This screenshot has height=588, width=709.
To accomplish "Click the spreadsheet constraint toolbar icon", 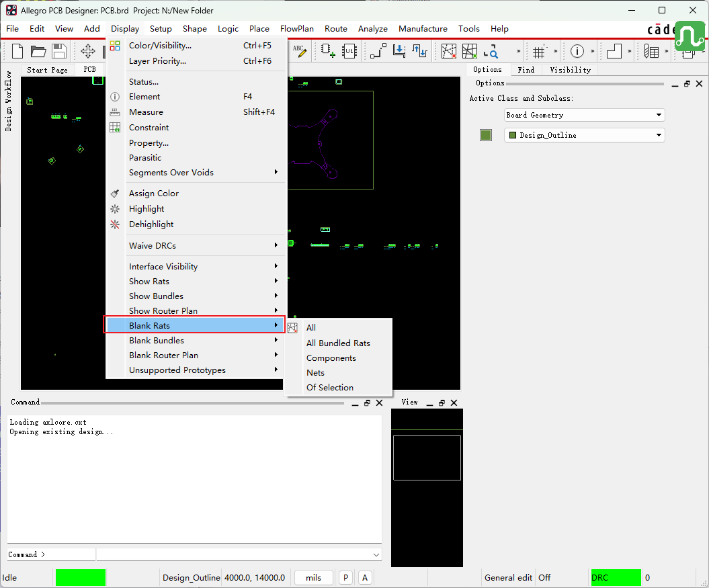I will point(651,51).
